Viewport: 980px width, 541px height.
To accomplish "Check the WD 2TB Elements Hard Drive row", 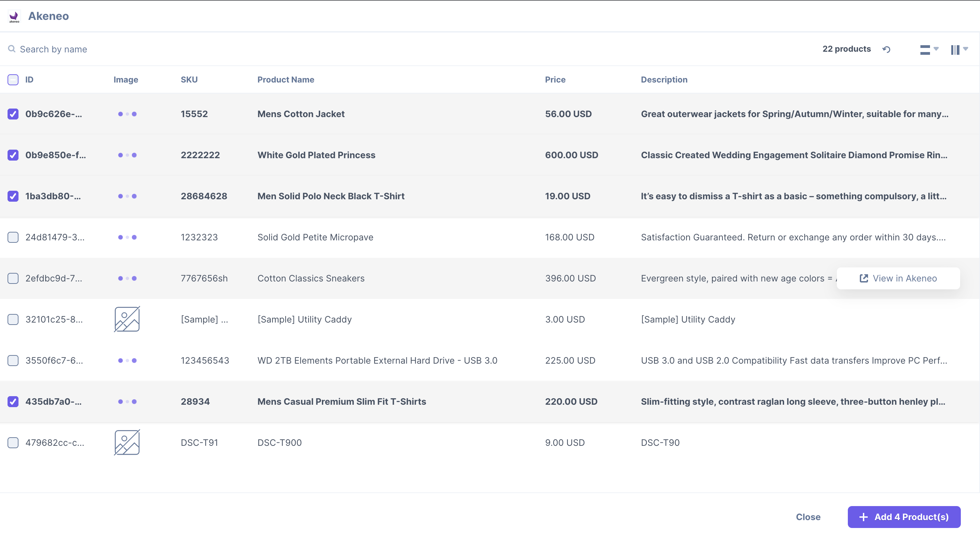I will pos(13,360).
